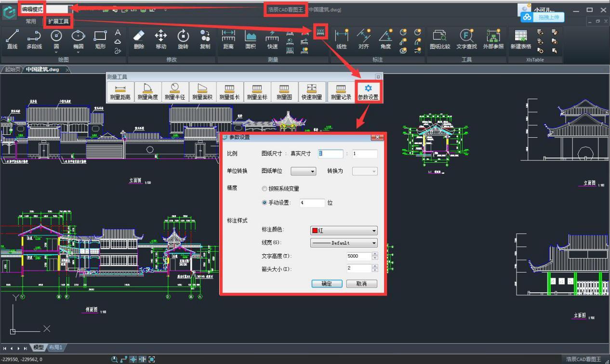Open the 标注颜色 color dropdown
This screenshot has width=610, height=364.
click(x=344, y=231)
